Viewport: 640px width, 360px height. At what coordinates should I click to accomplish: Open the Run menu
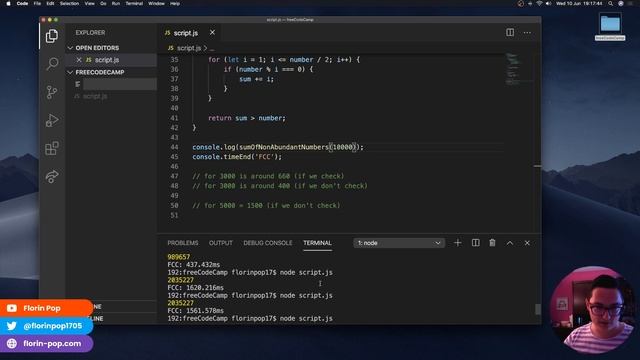116,3
